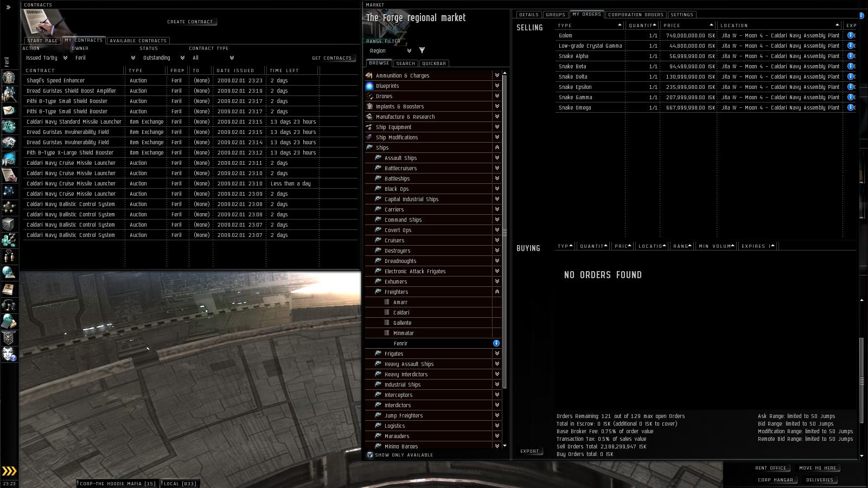Image resolution: width=868 pixels, height=488 pixels.
Task: Show info for the Snake Epsilon order
Action: pyautogui.click(x=850, y=87)
